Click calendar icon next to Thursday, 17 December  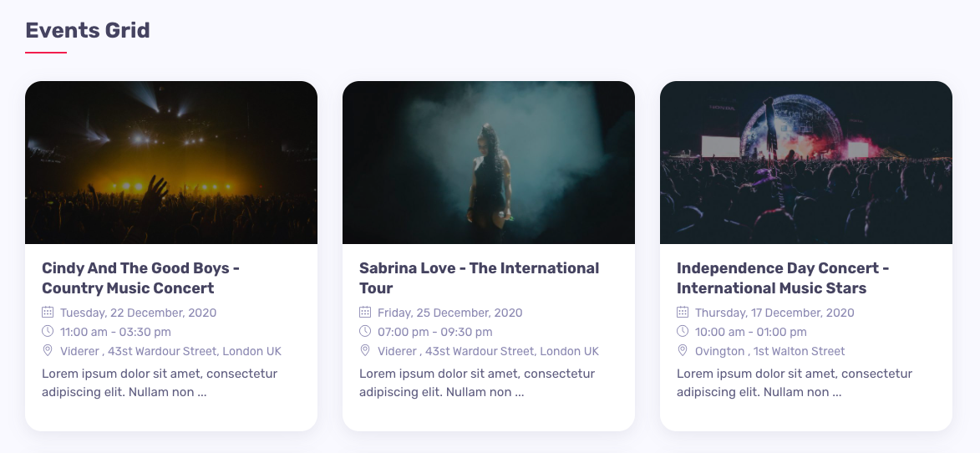[683, 313]
